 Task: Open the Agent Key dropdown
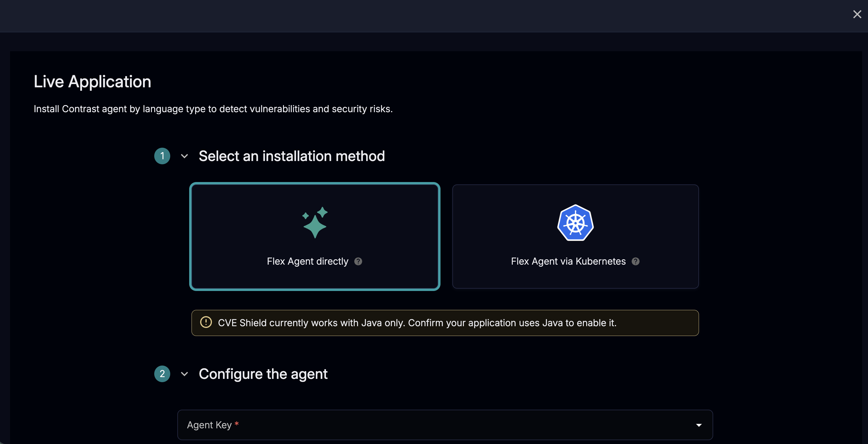tap(445, 425)
